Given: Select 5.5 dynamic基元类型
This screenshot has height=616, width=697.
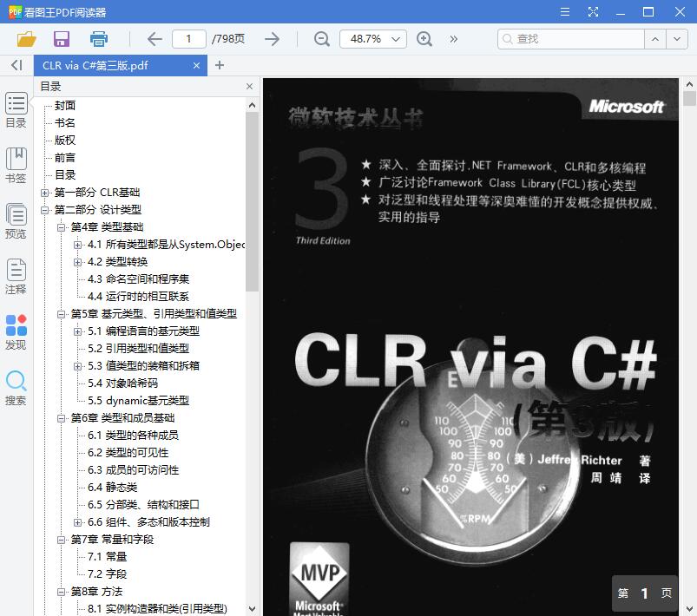Looking at the screenshot, I should click(x=138, y=401).
